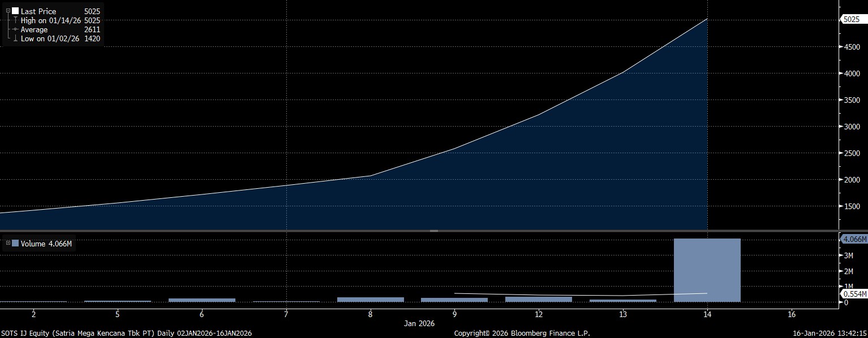868x338 pixels.
Task: Click the price line peak at Jan 14
Action: (x=707, y=19)
